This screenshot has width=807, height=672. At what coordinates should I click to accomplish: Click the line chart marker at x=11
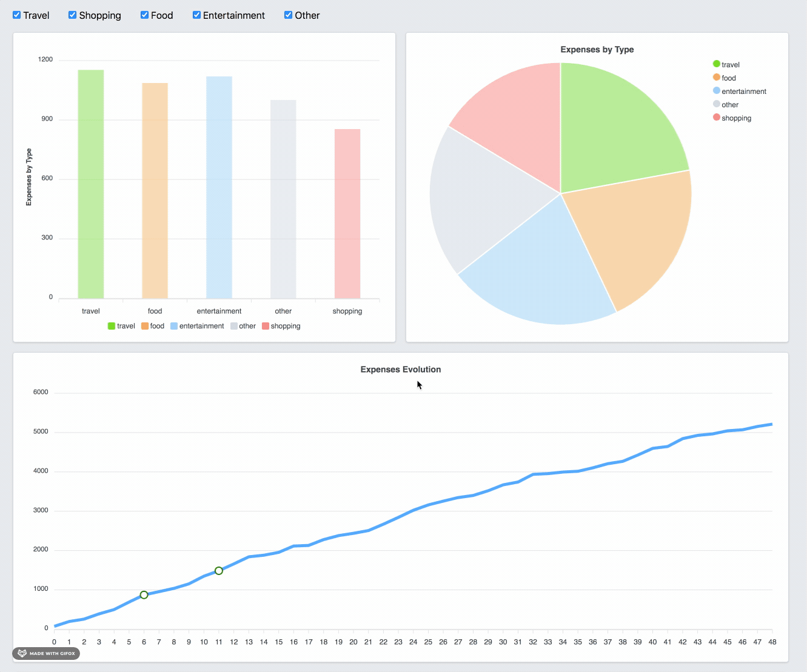click(219, 571)
